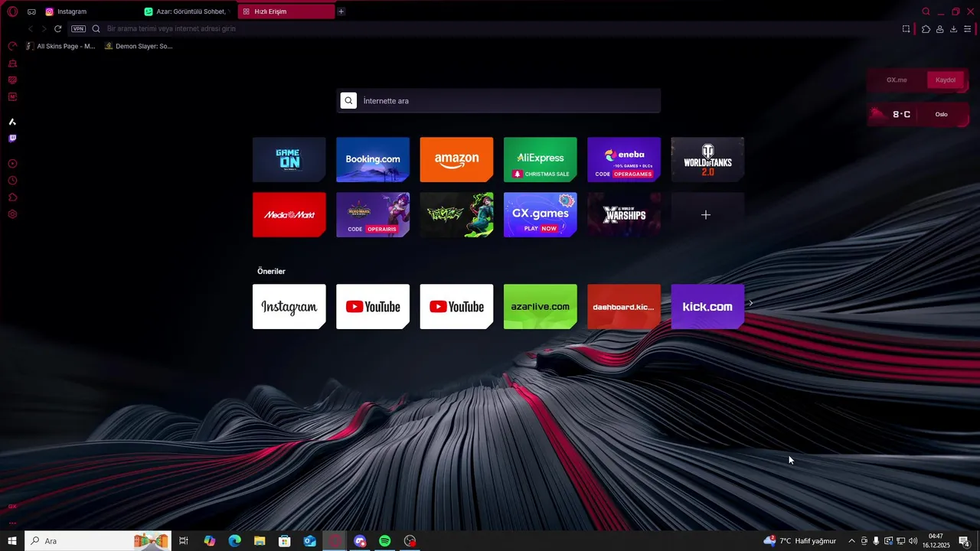The width and height of the screenshot is (980, 551).
Task: Open the sidebar three-dots setup
Action: (12, 523)
